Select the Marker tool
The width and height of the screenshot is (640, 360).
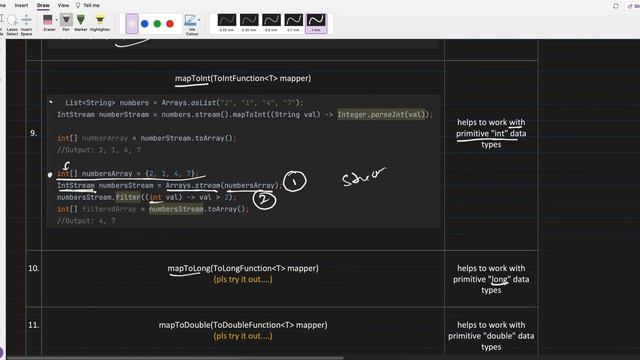click(81, 22)
